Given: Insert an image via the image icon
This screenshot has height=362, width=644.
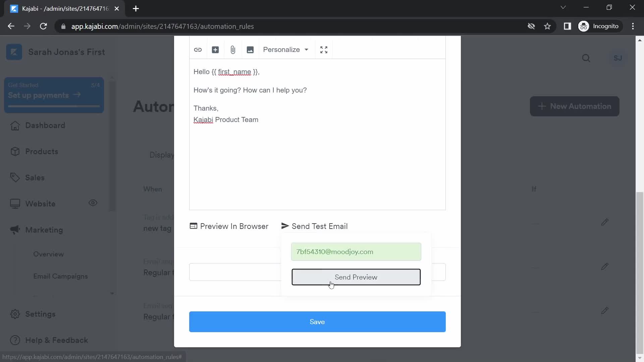Looking at the screenshot, I should tap(250, 50).
